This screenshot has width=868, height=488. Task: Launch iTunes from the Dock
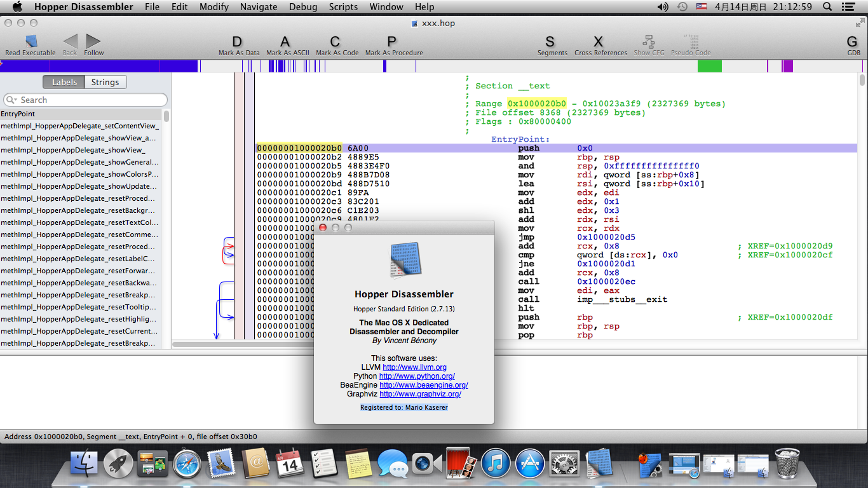496,463
